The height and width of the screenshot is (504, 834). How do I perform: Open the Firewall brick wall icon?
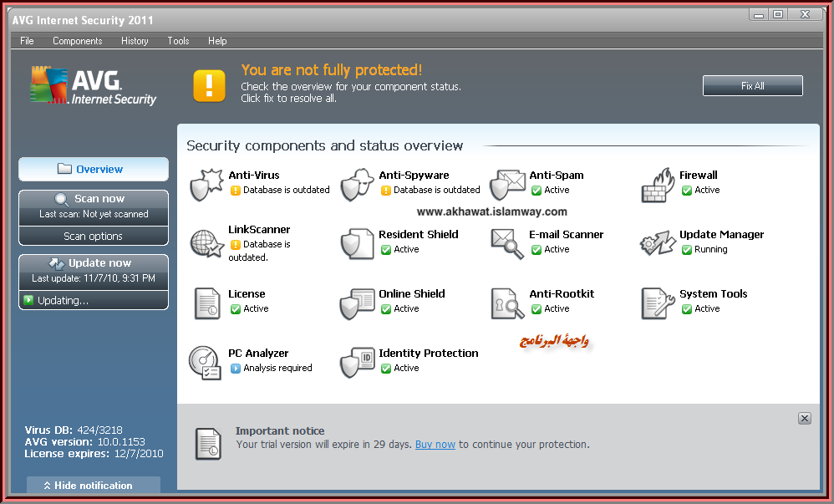point(658,185)
